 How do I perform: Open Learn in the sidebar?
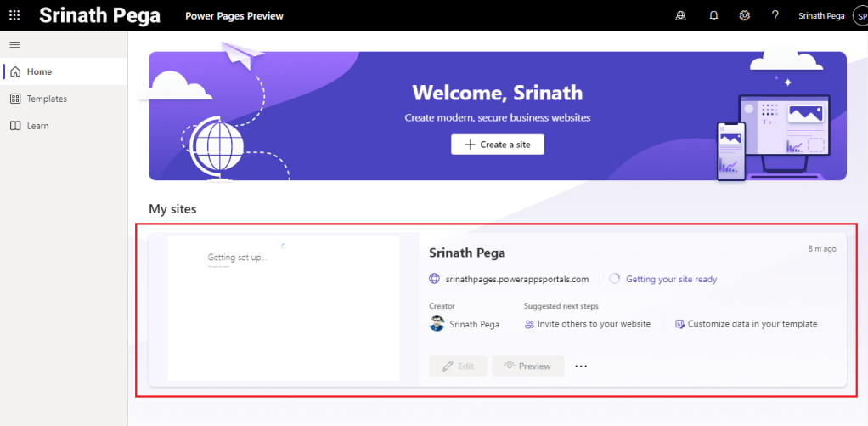(x=37, y=126)
